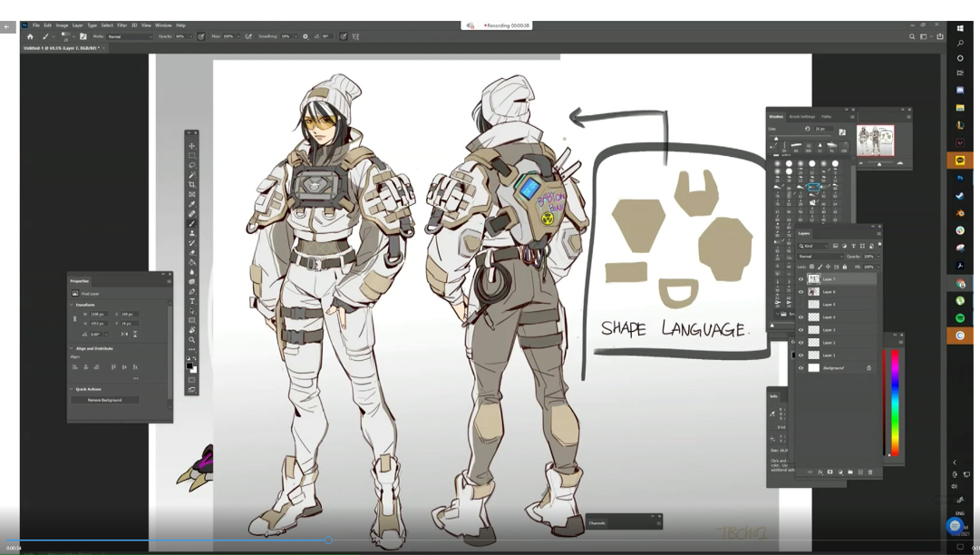The height and width of the screenshot is (555, 980).
Task: Switch to the Brush Settings tab
Action: click(802, 117)
